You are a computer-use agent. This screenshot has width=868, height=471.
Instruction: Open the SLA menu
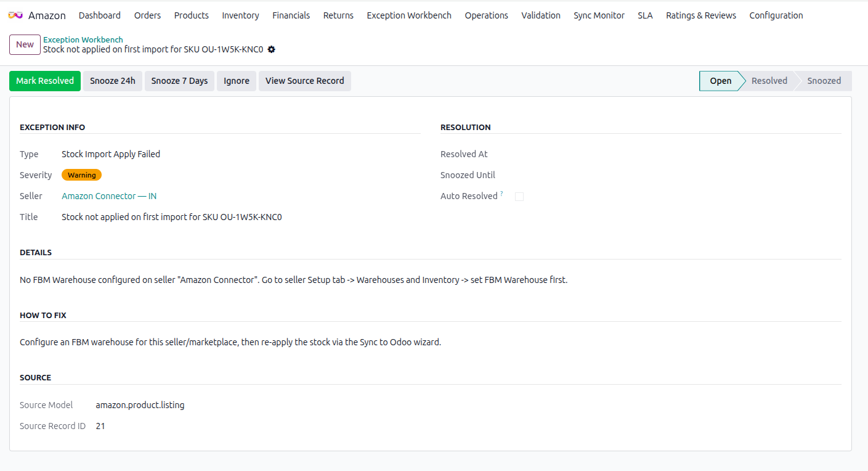pyautogui.click(x=645, y=15)
